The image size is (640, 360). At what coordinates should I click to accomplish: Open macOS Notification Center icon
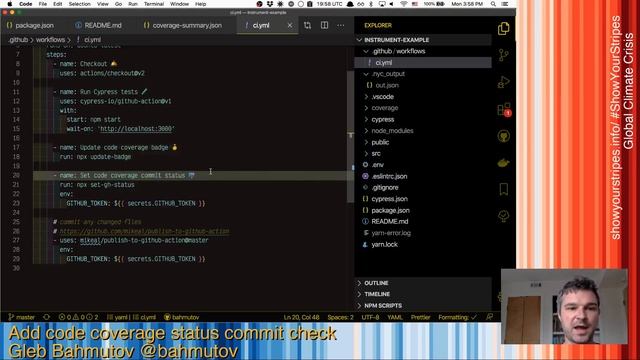pyautogui.click(x=505, y=4)
